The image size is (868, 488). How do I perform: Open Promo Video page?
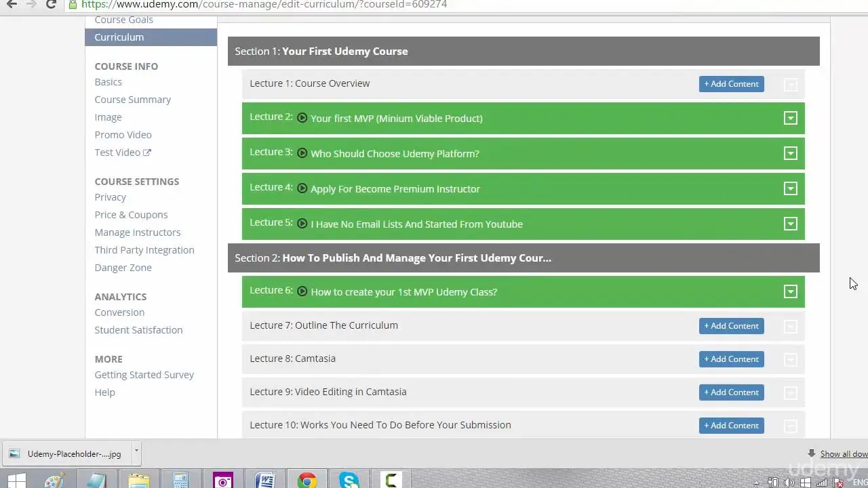[123, 135]
